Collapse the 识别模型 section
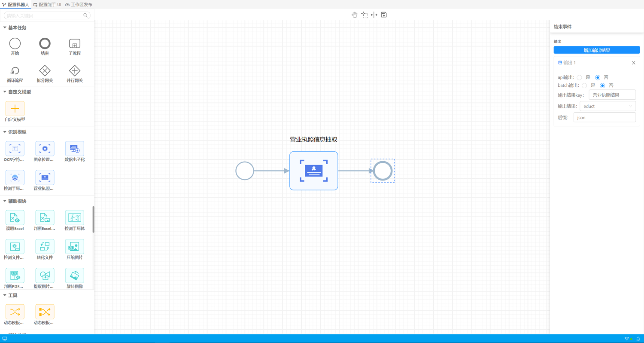644x343 pixels. coord(5,132)
